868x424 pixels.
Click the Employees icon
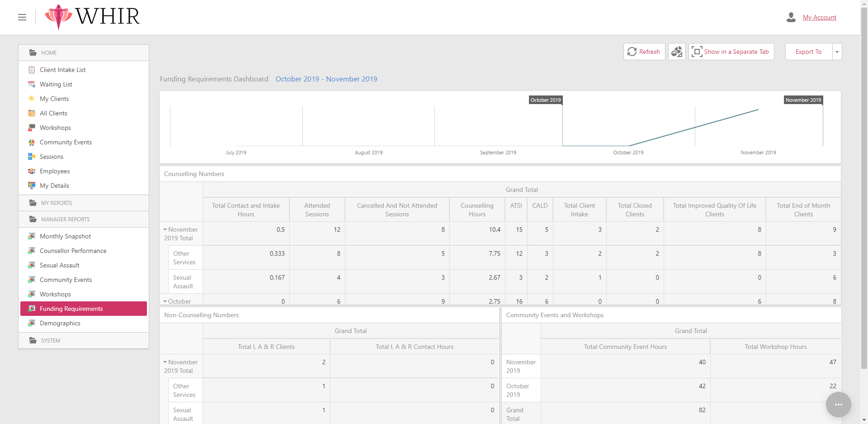pyautogui.click(x=32, y=171)
